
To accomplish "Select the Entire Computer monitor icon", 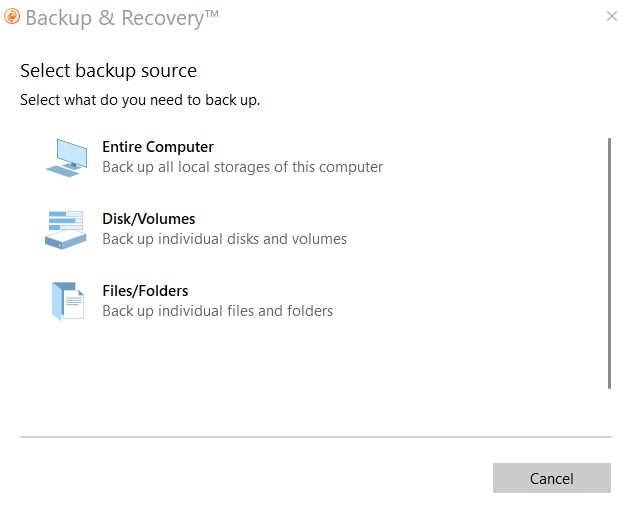I will coord(68,157).
